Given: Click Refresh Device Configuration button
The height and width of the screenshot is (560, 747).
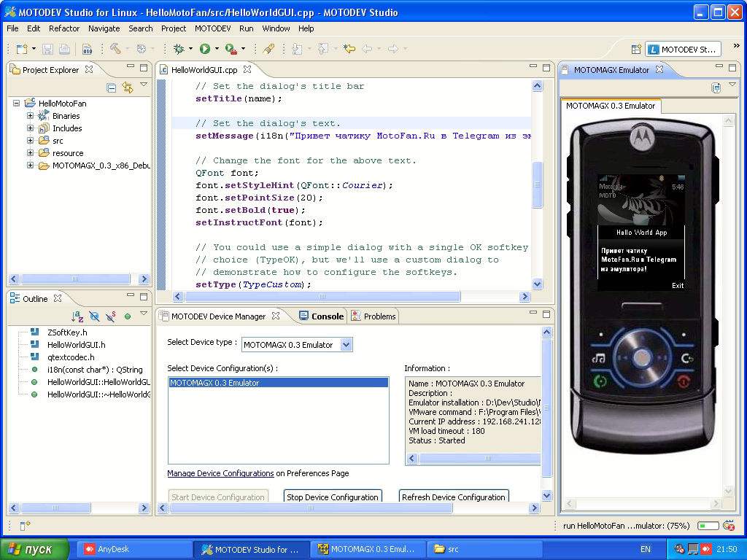Looking at the screenshot, I should click(x=454, y=497).
